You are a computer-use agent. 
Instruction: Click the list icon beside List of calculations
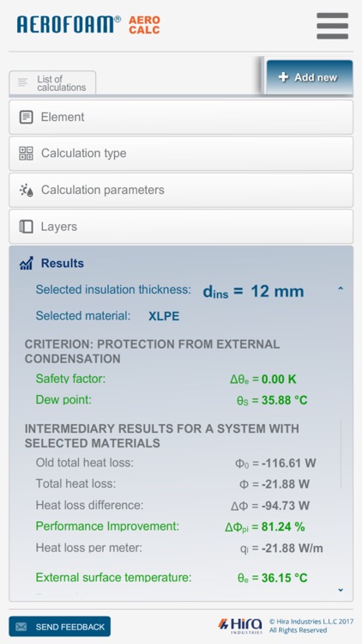[23, 82]
